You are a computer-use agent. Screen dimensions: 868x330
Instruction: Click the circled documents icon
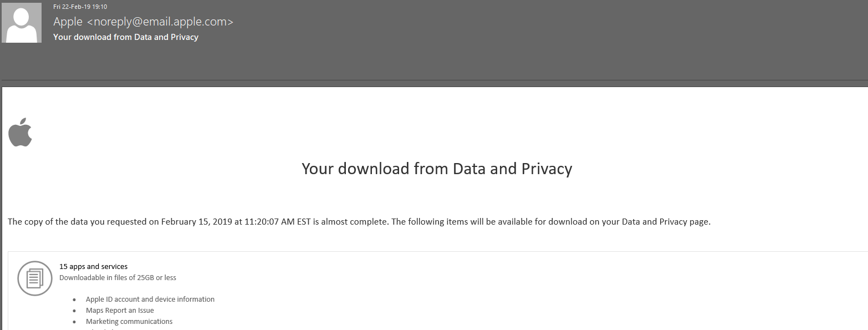[35, 278]
